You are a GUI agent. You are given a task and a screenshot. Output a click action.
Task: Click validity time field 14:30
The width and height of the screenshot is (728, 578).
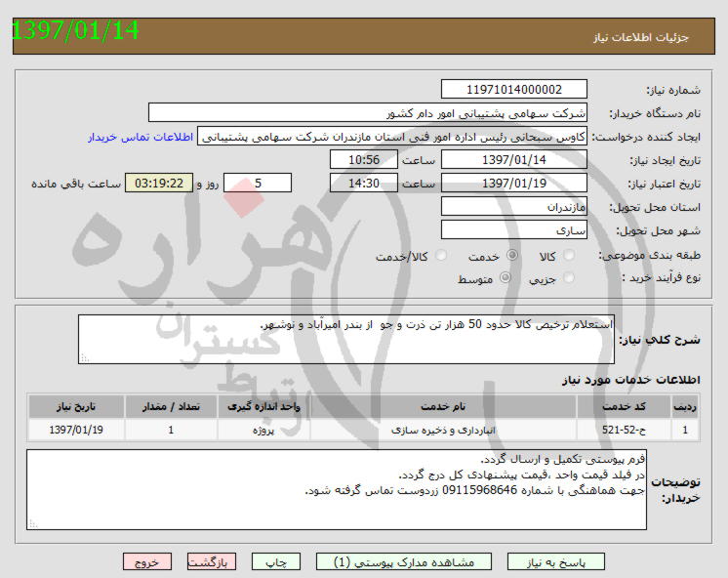pyautogui.click(x=364, y=183)
